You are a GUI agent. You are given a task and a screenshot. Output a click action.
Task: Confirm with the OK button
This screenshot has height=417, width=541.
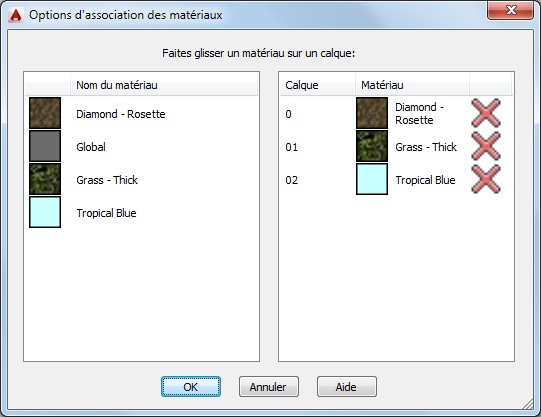pyautogui.click(x=191, y=387)
